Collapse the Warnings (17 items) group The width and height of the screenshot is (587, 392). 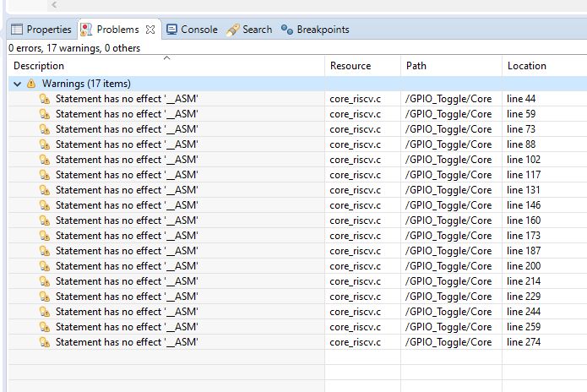[17, 84]
